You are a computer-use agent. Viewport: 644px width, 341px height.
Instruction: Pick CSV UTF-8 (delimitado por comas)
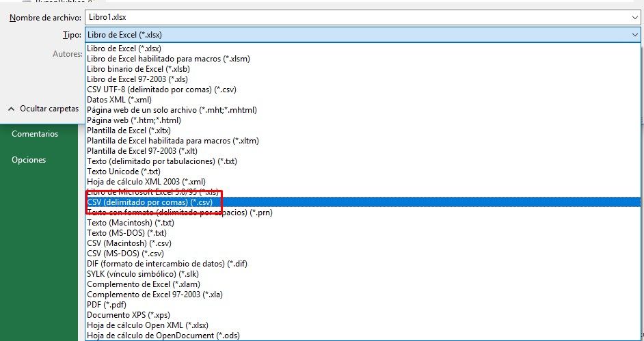pyautogui.click(x=362, y=90)
